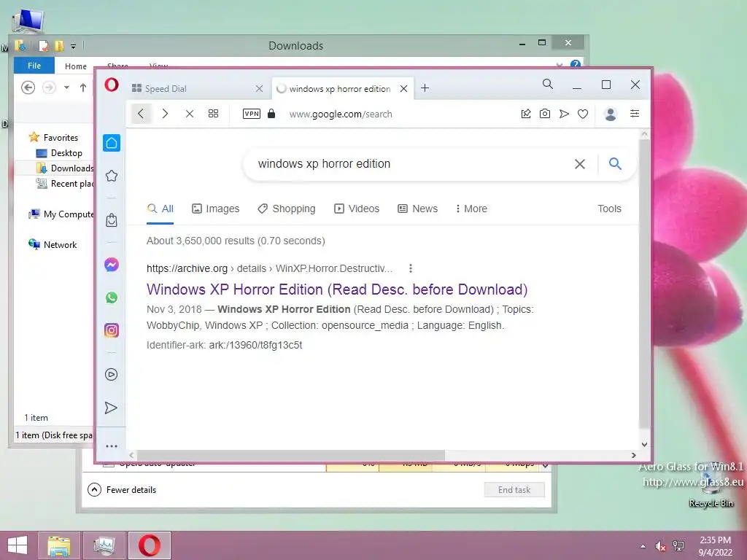Screen dimensions: 747x560
Task: Open Messenger in Opera sidebar
Action: click(x=112, y=265)
